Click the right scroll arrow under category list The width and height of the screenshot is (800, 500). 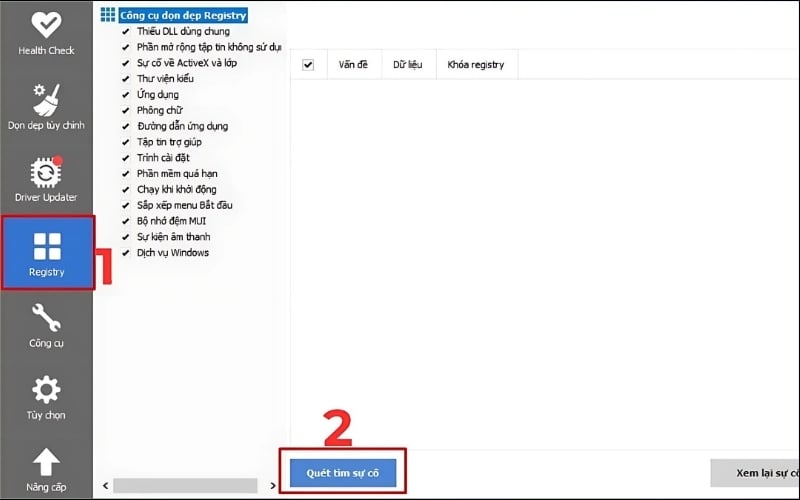(x=273, y=486)
